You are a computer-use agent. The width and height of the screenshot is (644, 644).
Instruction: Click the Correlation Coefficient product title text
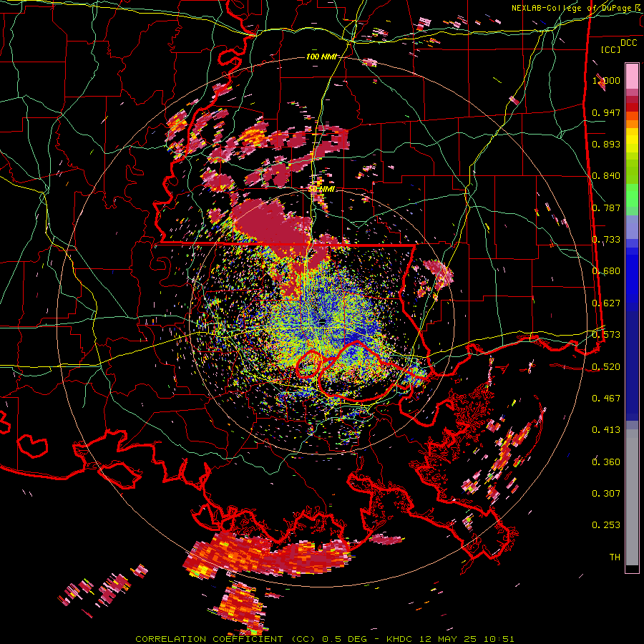tap(225, 639)
